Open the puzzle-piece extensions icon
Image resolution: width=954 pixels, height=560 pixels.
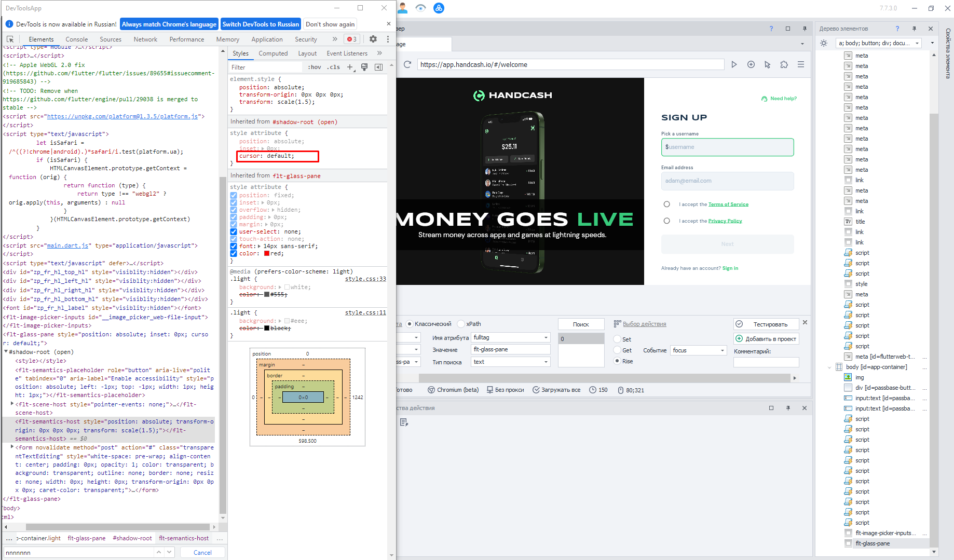click(x=784, y=64)
